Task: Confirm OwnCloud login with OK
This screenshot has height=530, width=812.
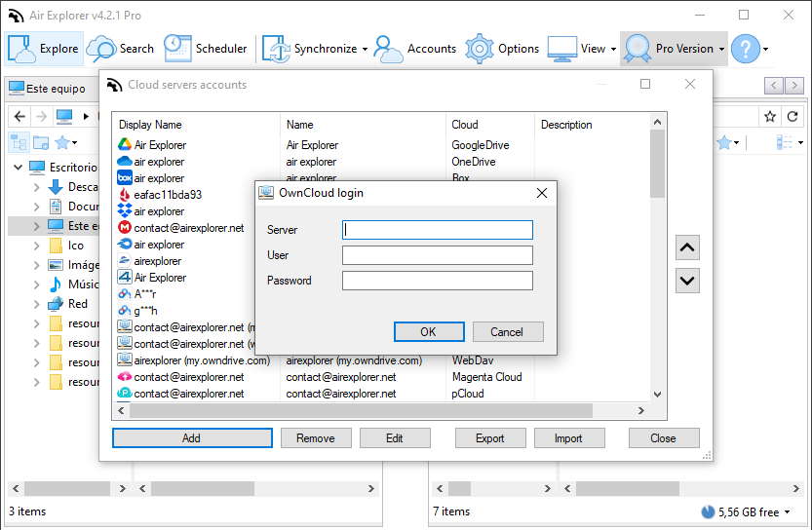Action: 429,332
